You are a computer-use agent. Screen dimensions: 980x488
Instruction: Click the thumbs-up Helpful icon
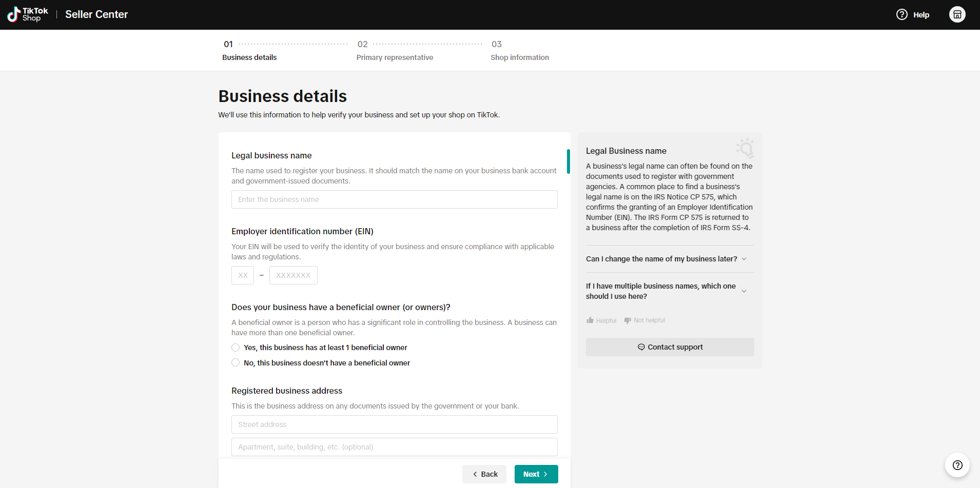pyautogui.click(x=591, y=320)
